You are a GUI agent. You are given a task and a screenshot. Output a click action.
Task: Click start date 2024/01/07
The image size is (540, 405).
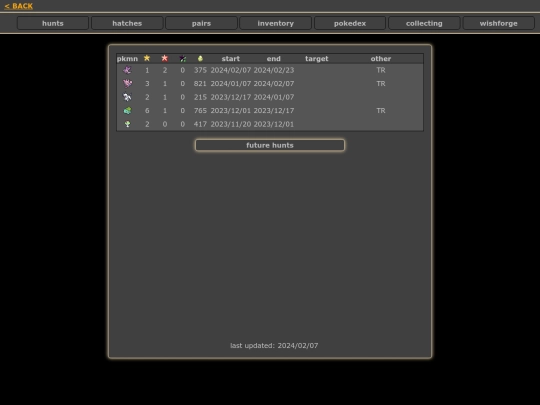[x=231, y=84]
